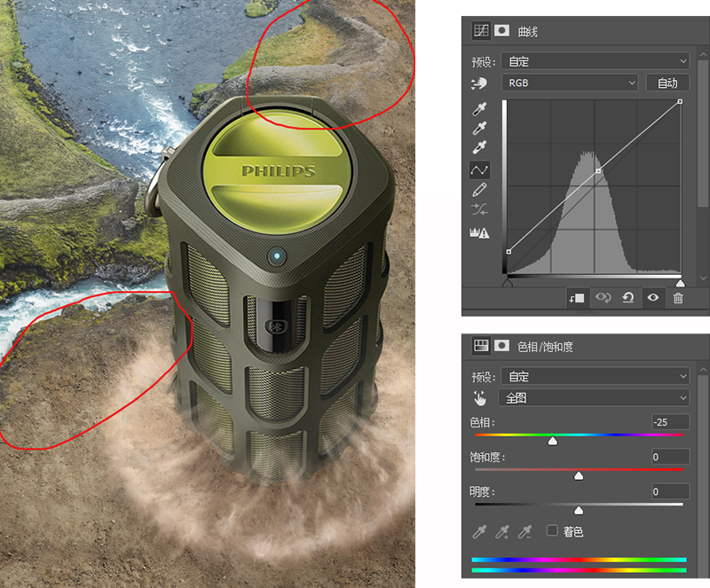Select the plain eyedropper in Hue/Saturation panel
710x588 pixels.
[x=479, y=531]
